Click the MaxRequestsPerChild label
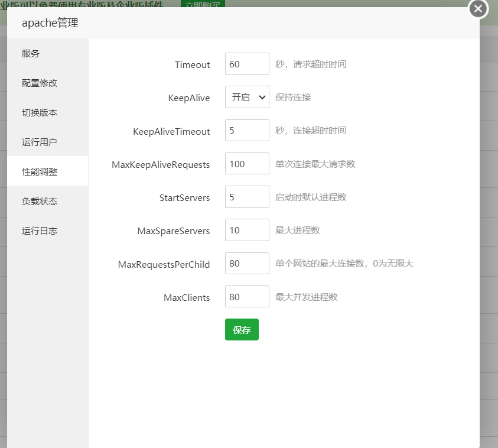This screenshot has height=448, width=498. 164,264
